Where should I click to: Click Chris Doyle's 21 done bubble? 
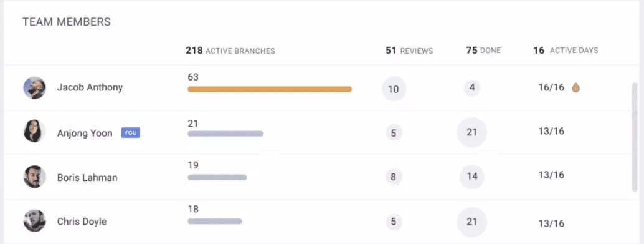point(472,222)
